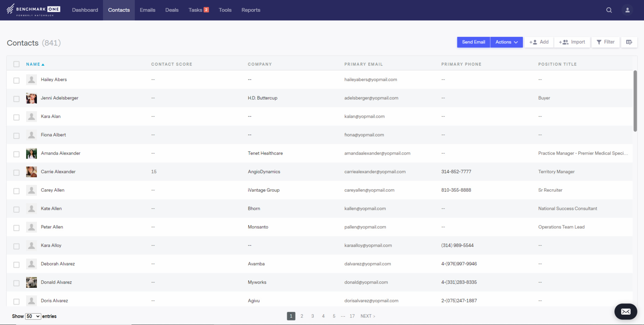Screen dimensions: 644x325
Task: Open the search magnifier icon
Action: [609, 10]
